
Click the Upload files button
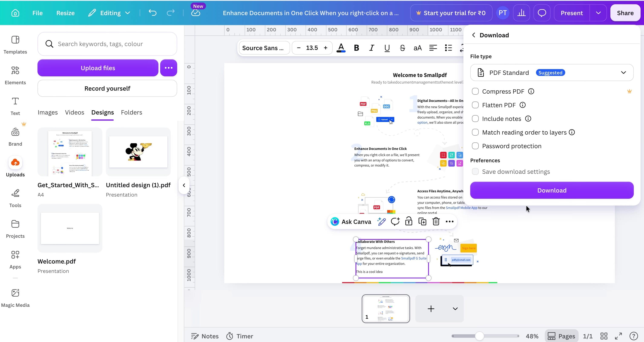click(98, 68)
